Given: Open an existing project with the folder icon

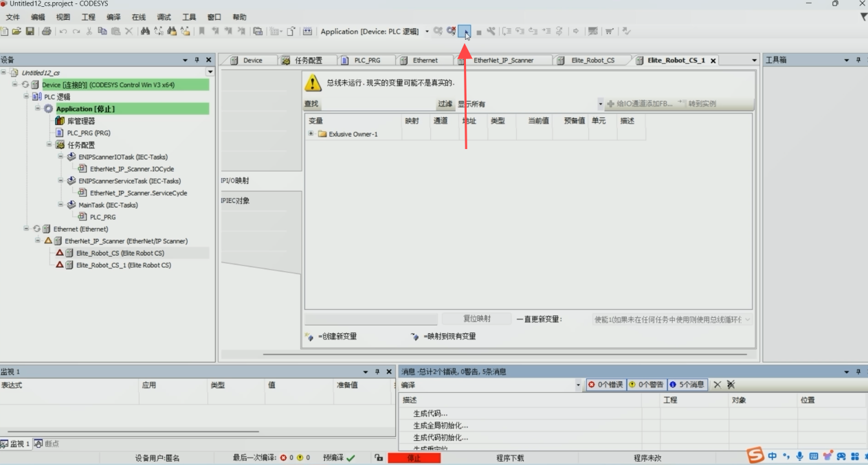Looking at the screenshot, I should pos(17,31).
